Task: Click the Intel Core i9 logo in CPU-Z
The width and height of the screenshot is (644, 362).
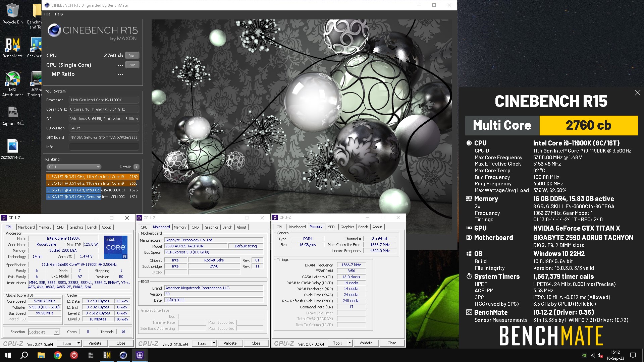Action: (x=116, y=247)
